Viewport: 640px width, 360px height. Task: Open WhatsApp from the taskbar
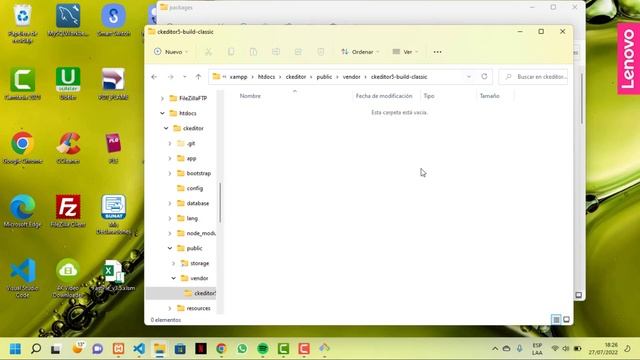242,349
